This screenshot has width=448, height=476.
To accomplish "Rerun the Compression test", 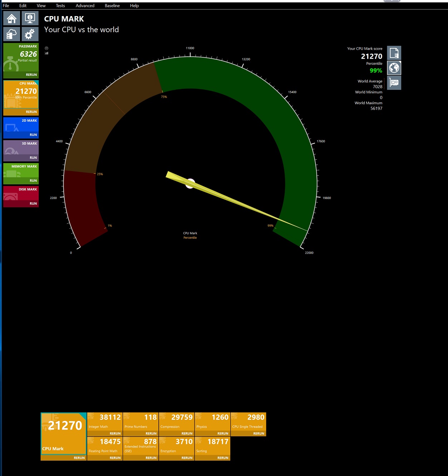I will click(x=177, y=433).
